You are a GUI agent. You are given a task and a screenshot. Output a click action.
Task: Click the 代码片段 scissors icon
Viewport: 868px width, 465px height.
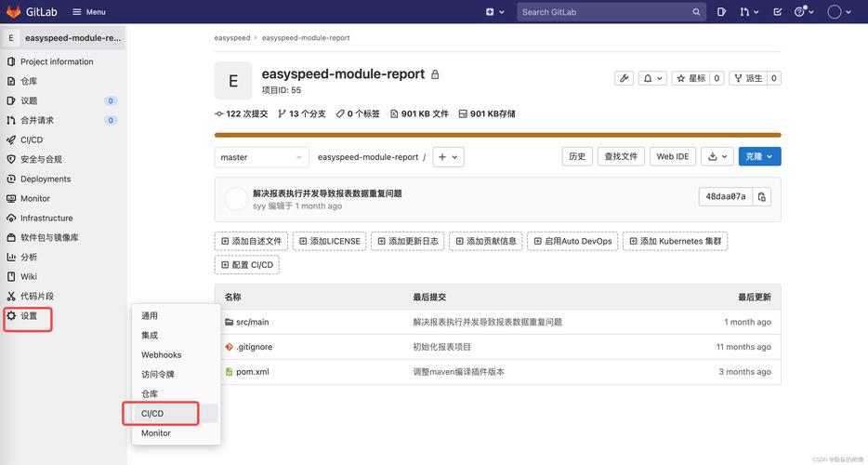11,296
